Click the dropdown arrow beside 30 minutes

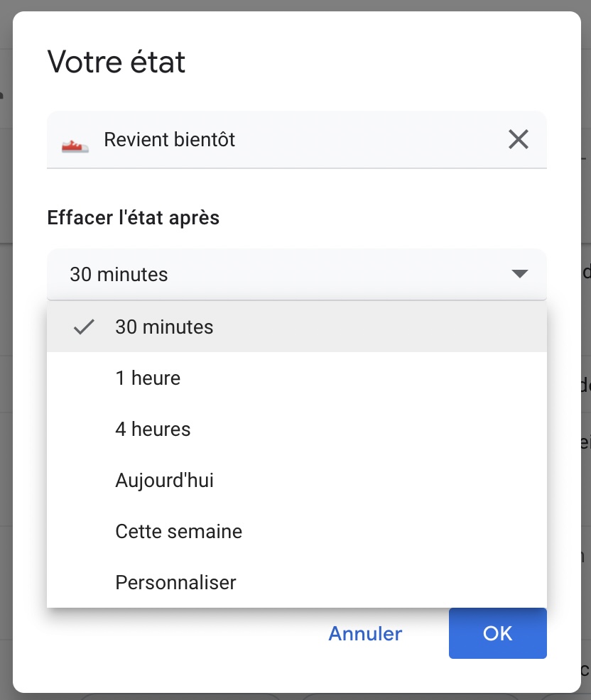click(x=520, y=274)
